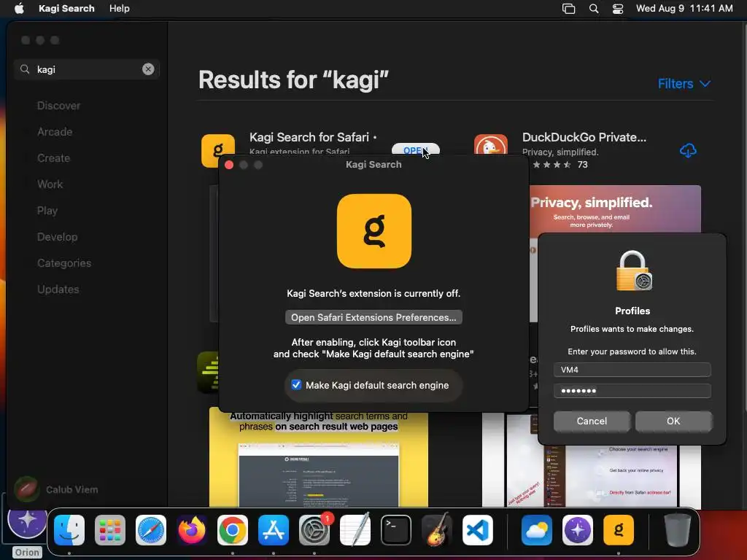Click the Kagi Search for Safari app icon
Viewport: 747px width, 560px height.
pyautogui.click(x=217, y=151)
